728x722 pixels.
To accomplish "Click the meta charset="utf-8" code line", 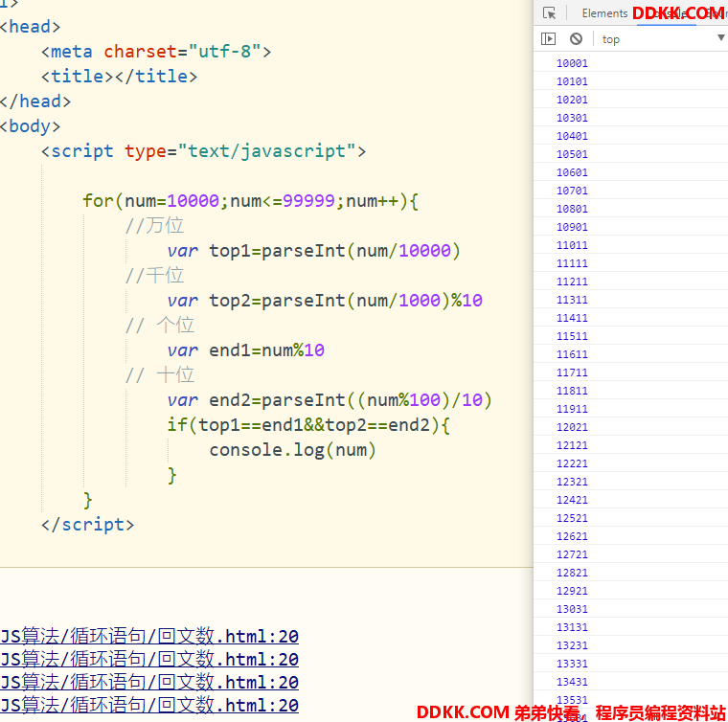I will [156, 52].
